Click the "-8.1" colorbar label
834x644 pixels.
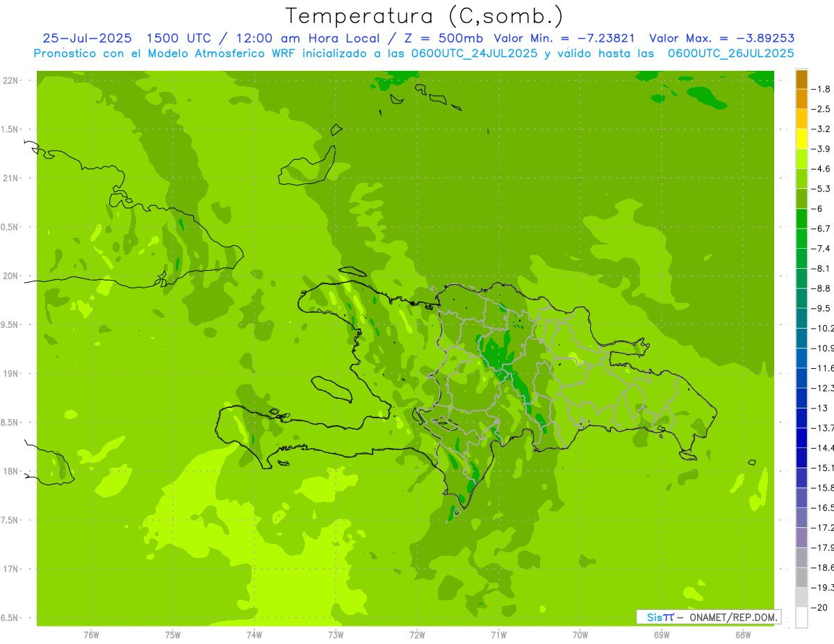[x=822, y=269]
